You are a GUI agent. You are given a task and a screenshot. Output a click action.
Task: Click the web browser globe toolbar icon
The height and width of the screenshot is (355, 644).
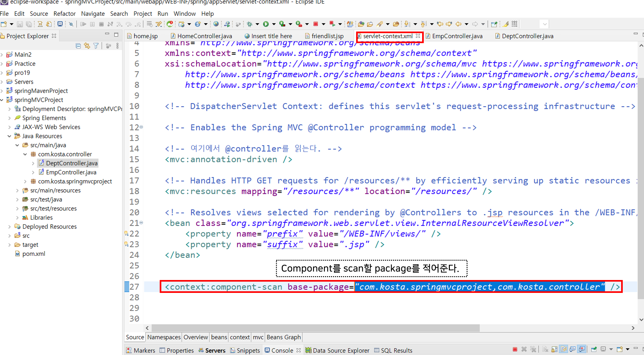point(216,24)
